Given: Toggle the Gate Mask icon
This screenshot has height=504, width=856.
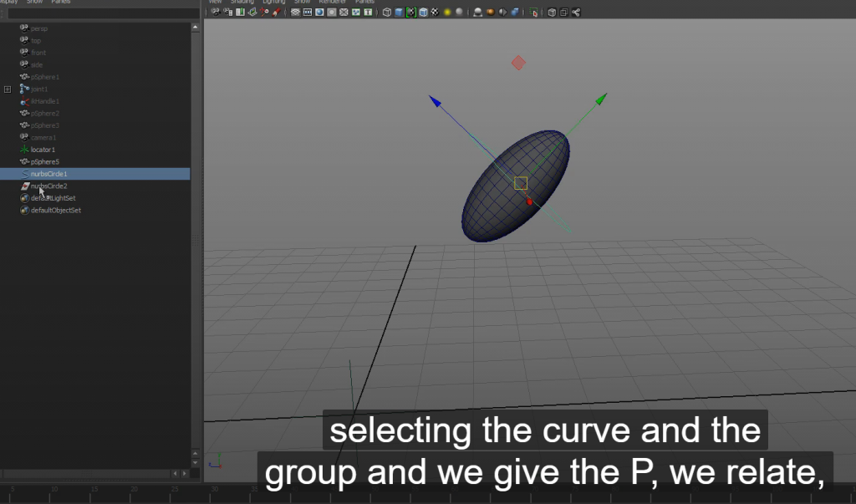Looking at the screenshot, I should click(331, 12).
